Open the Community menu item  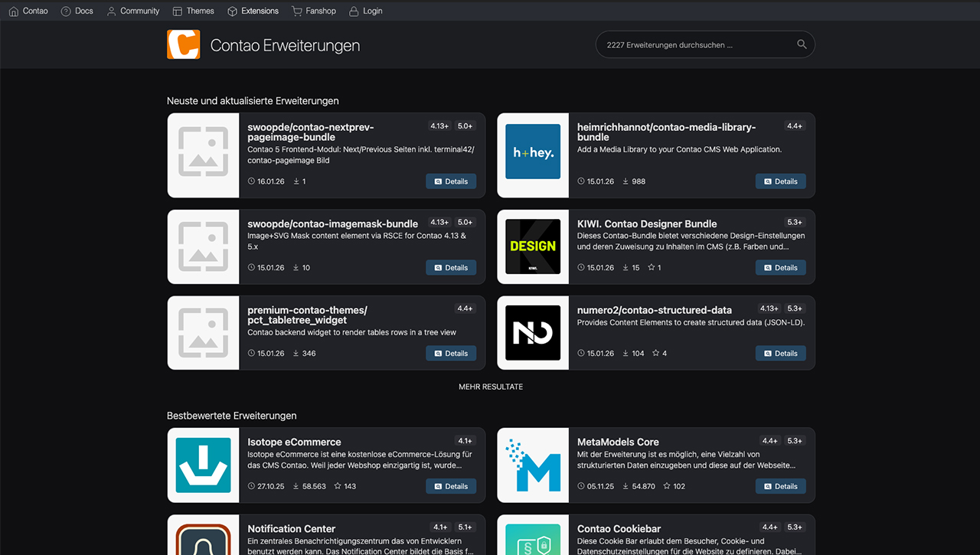pyautogui.click(x=132, y=11)
